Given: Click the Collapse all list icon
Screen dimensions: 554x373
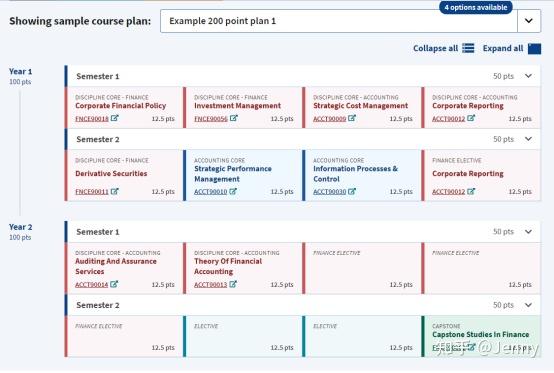Looking at the screenshot, I should (468, 48).
